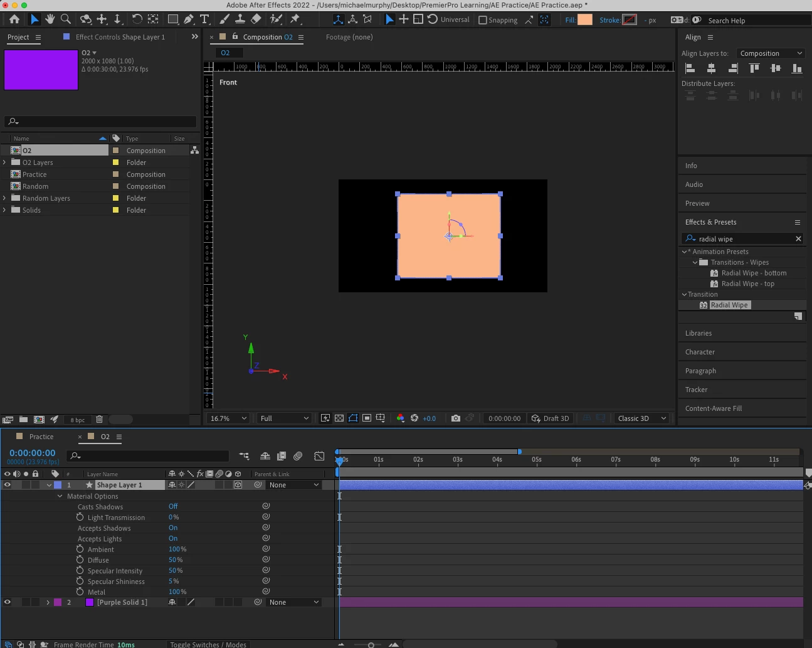Screen dimensions: 812x648
Task: Delete selected project item with trash icon
Action: [99, 419]
